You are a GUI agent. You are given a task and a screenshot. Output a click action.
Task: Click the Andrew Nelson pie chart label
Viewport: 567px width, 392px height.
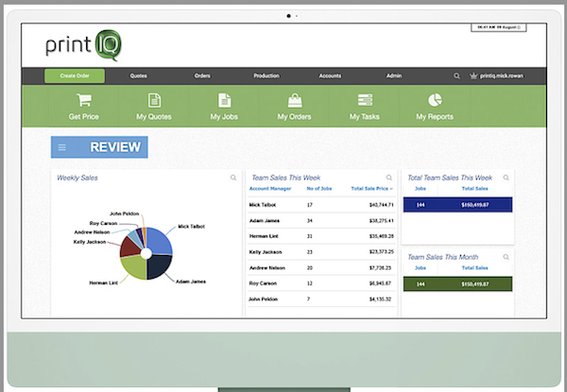coord(92,232)
